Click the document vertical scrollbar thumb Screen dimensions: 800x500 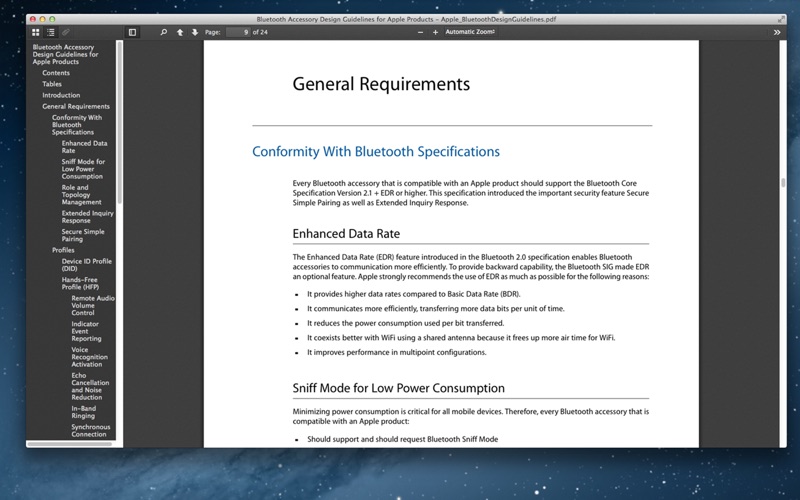(783, 182)
